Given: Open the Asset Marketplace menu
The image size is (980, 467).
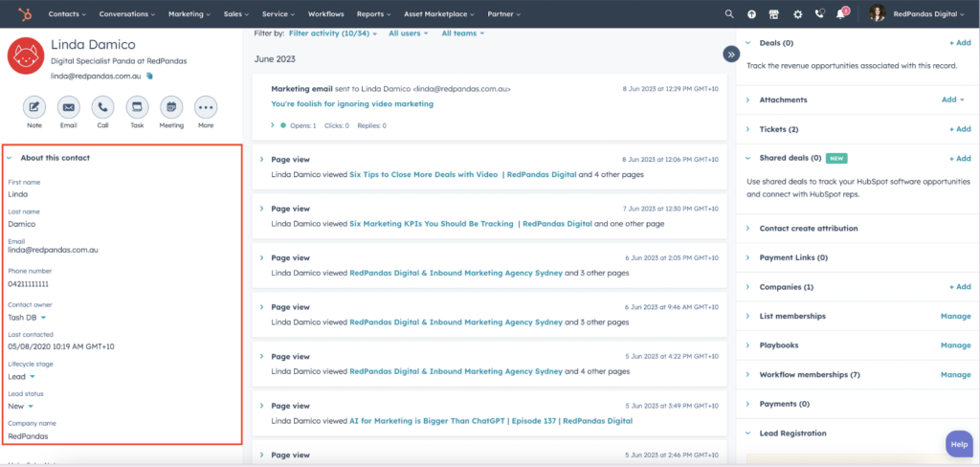Looking at the screenshot, I should point(438,13).
